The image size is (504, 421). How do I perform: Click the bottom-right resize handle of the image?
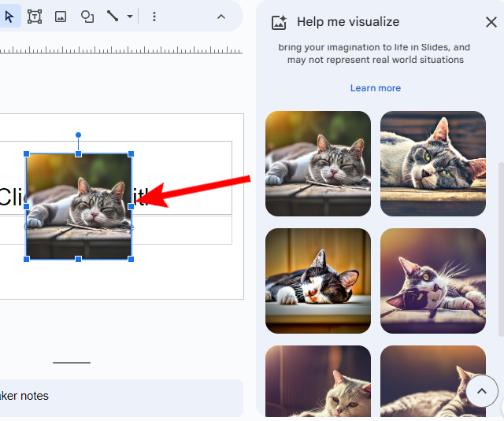coord(131,259)
